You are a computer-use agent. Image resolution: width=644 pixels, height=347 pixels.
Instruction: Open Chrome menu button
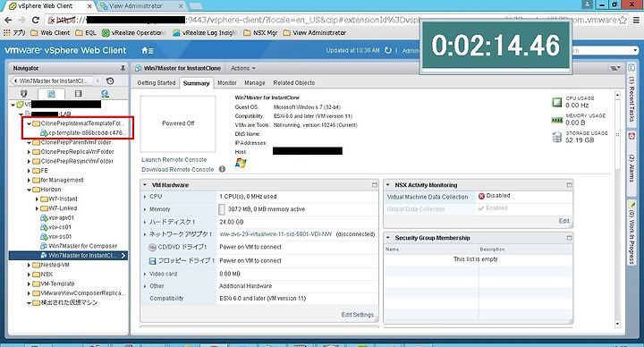coord(636,20)
